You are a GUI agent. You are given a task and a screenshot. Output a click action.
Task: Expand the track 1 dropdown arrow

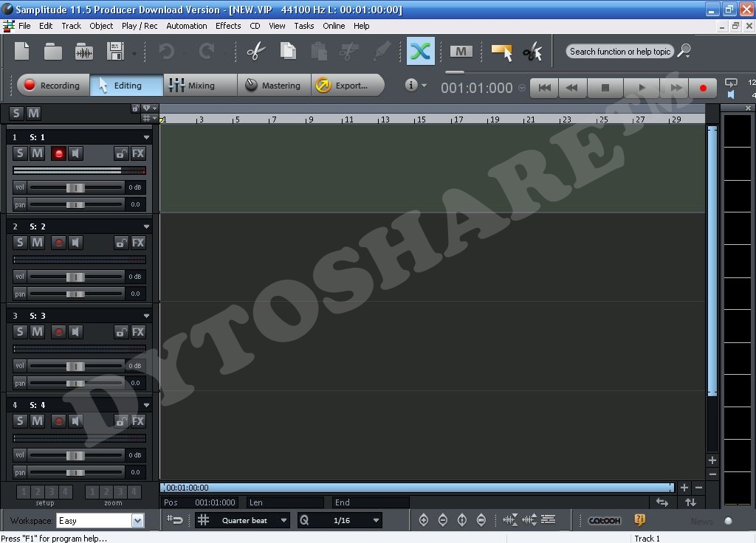click(x=146, y=137)
